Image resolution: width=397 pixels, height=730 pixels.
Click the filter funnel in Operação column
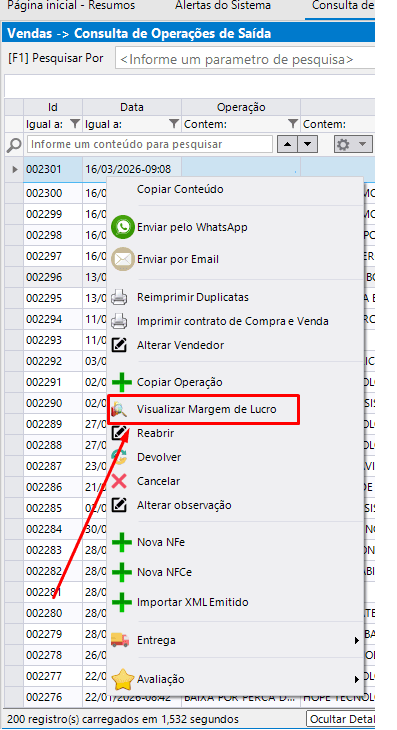[293, 124]
